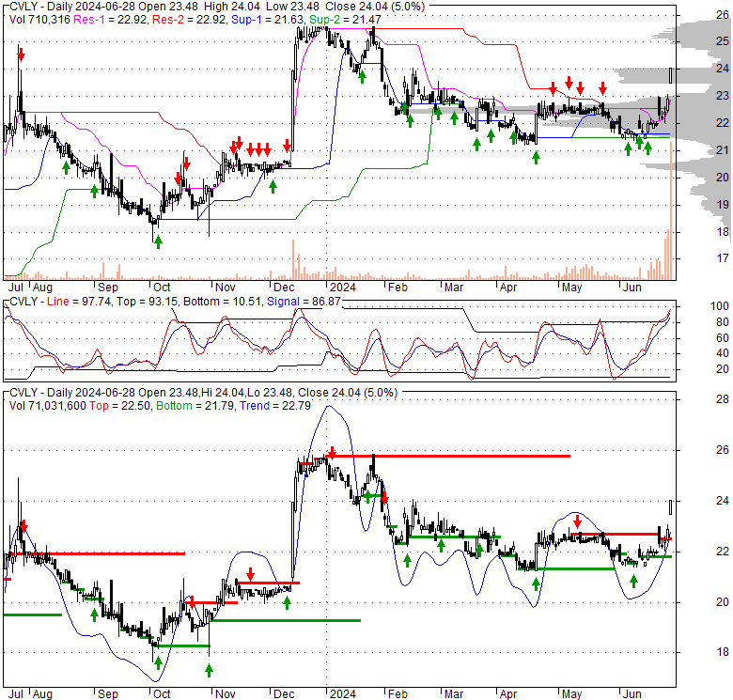Click the 'Sup-2 = 21.47' green label

click(344, 20)
